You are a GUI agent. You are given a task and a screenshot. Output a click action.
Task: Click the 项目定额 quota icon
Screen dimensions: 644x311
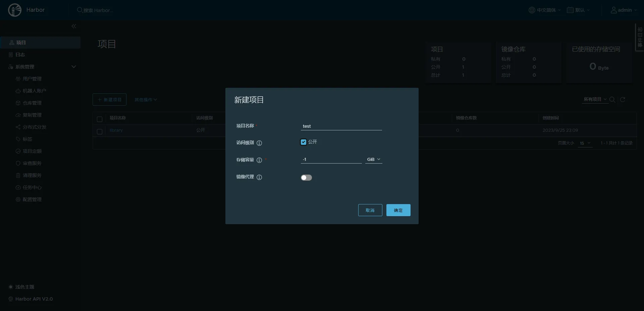pyautogui.click(x=18, y=151)
